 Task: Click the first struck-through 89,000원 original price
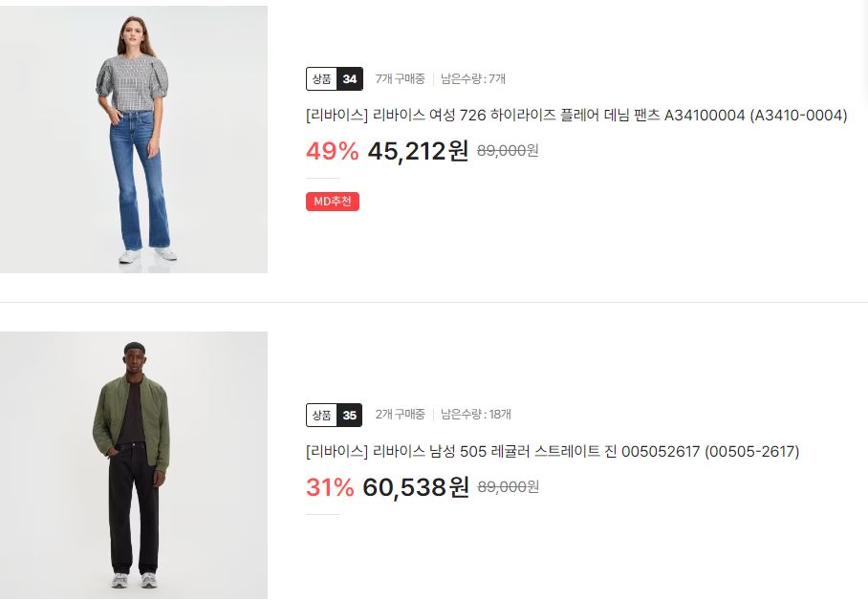[x=508, y=151]
